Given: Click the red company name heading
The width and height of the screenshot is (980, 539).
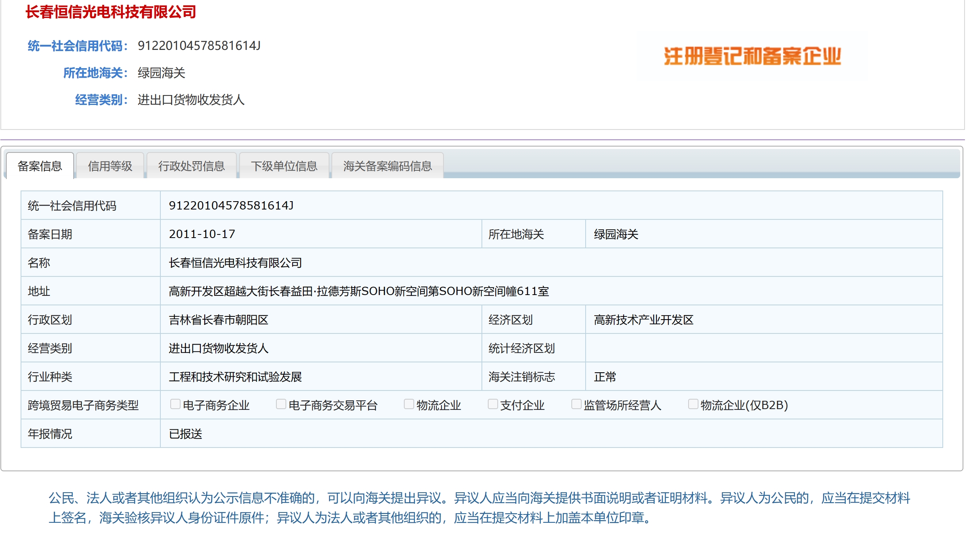Looking at the screenshot, I should click(x=111, y=12).
